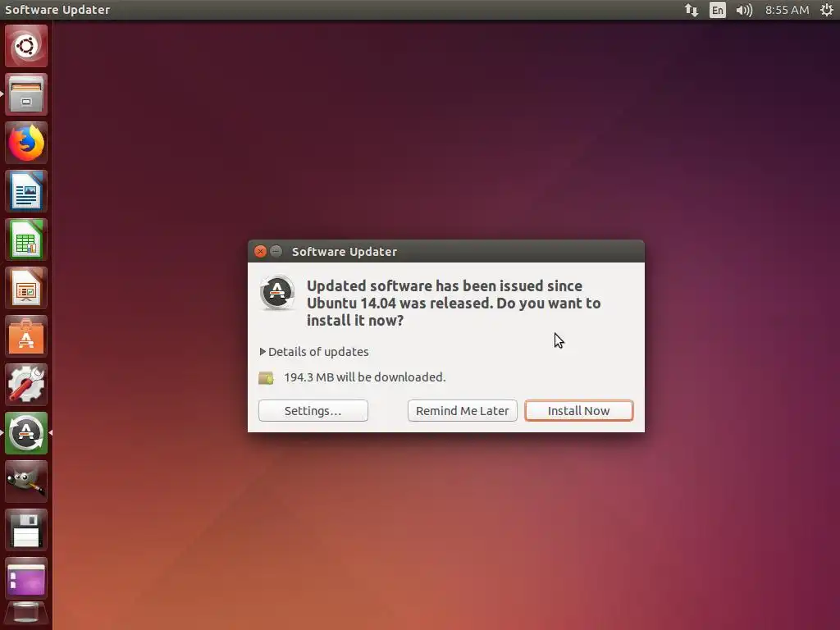Click Install Now
Image resolution: width=840 pixels, height=630 pixels.
click(x=578, y=410)
